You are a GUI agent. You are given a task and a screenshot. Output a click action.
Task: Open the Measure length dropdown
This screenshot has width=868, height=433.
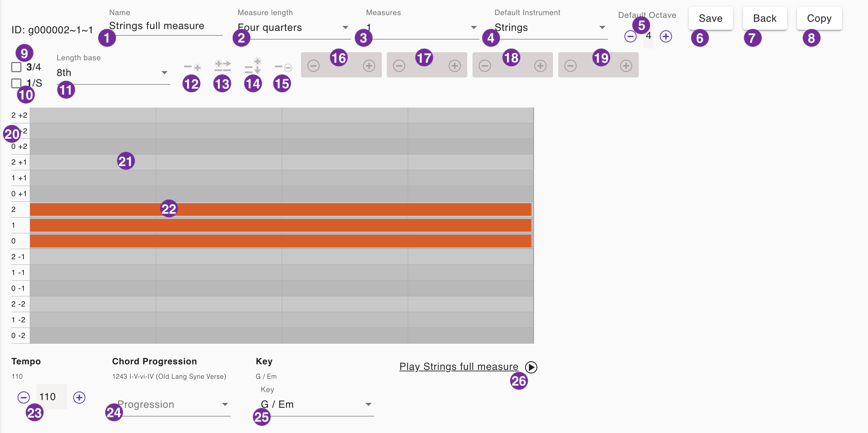pyautogui.click(x=293, y=28)
